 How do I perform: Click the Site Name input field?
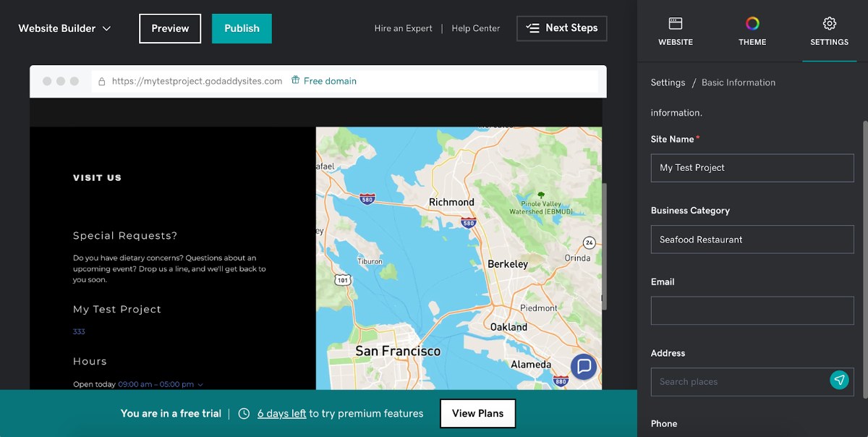[752, 168]
